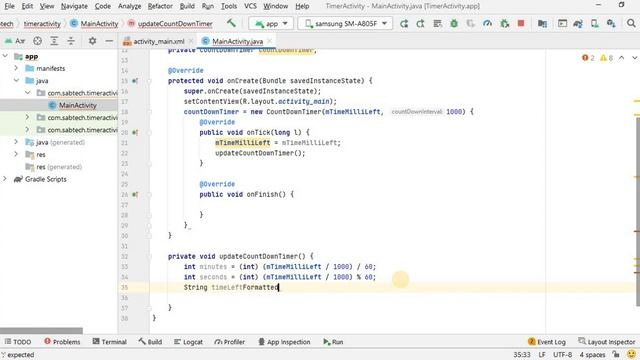This screenshot has height=360, width=640.
Task: Go to previous highlighted error arrow
Action: [x=621, y=58]
